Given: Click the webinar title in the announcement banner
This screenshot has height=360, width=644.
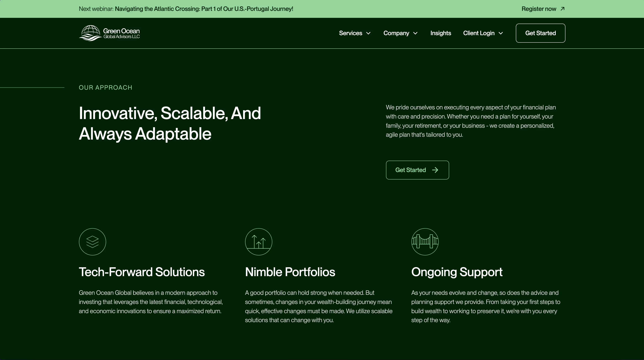Looking at the screenshot, I should click(204, 9).
